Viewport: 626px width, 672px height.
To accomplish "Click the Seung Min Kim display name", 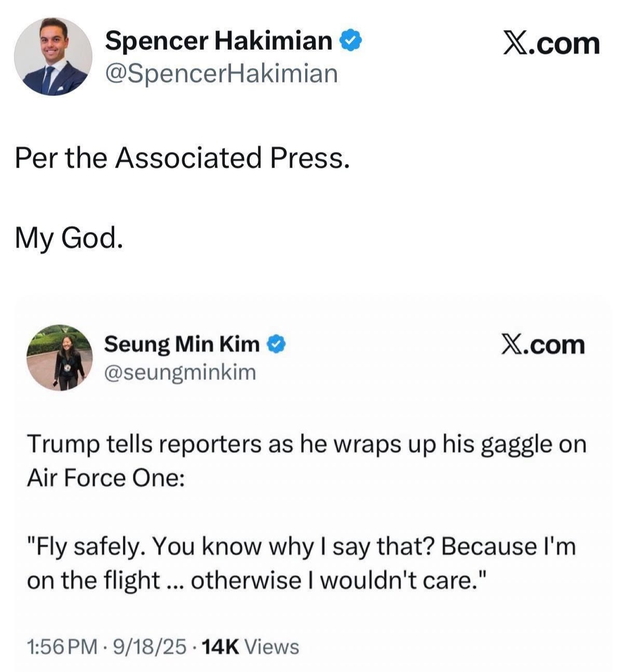I will (182, 344).
